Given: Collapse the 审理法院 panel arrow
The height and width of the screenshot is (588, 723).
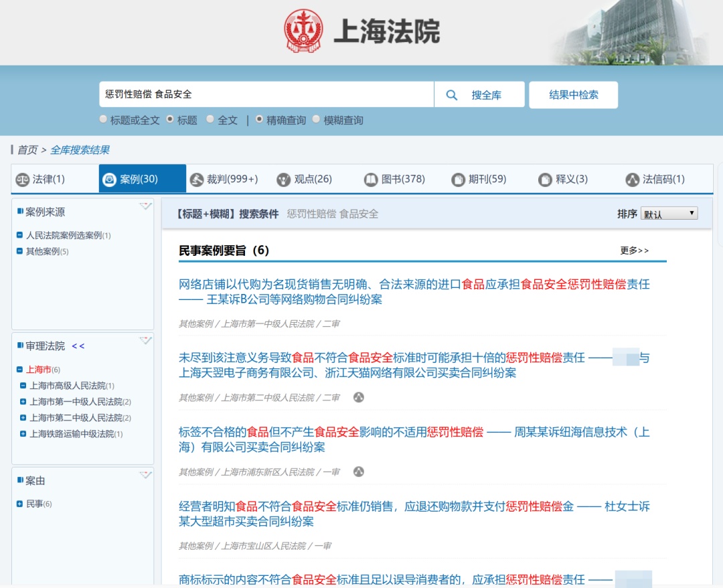Looking at the screenshot, I should [x=145, y=340].
